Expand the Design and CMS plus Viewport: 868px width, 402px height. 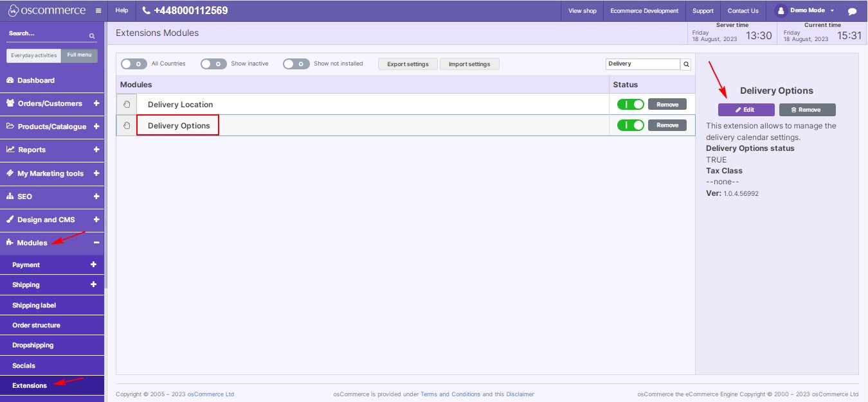[x=96, y=220]
